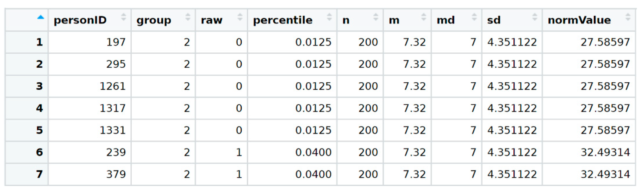Viewport: 644px width, 192px height.
Task: Click the personID column header label
Action: [x=80, y=20]
